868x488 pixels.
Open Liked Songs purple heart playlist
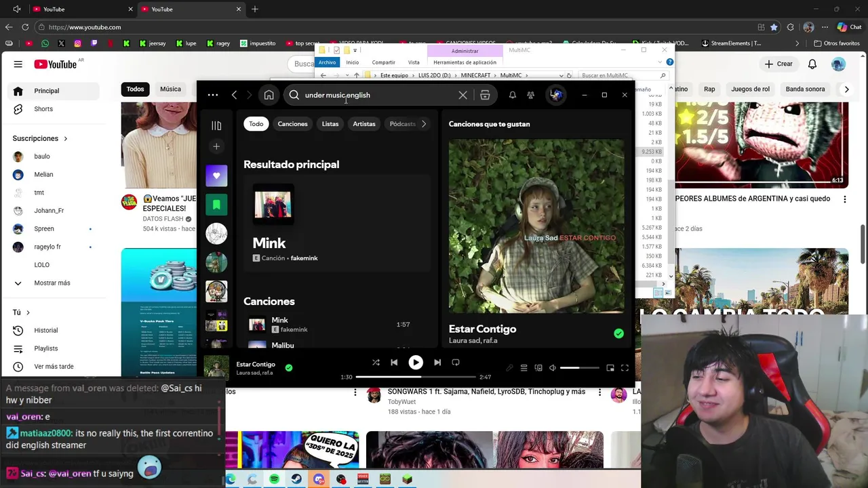click(x=216, y=176)
